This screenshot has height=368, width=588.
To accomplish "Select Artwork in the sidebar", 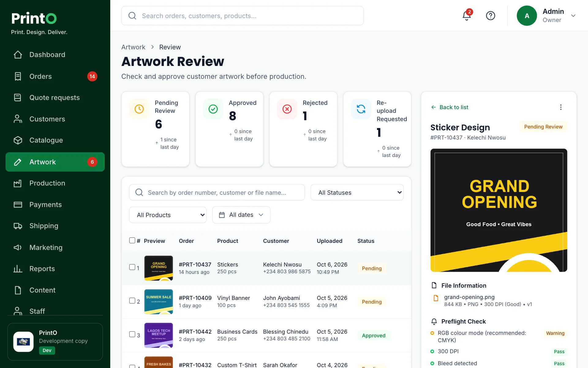I will [x=55, y=162].
